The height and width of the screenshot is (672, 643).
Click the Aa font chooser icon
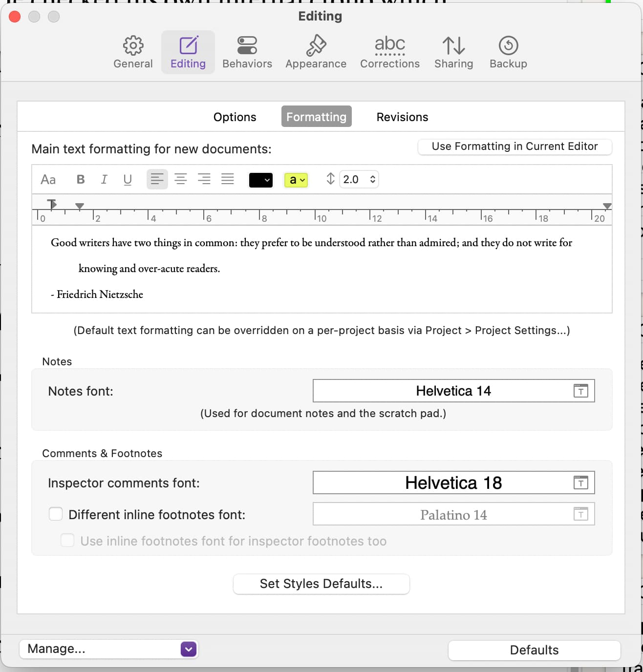coord(48,180)
